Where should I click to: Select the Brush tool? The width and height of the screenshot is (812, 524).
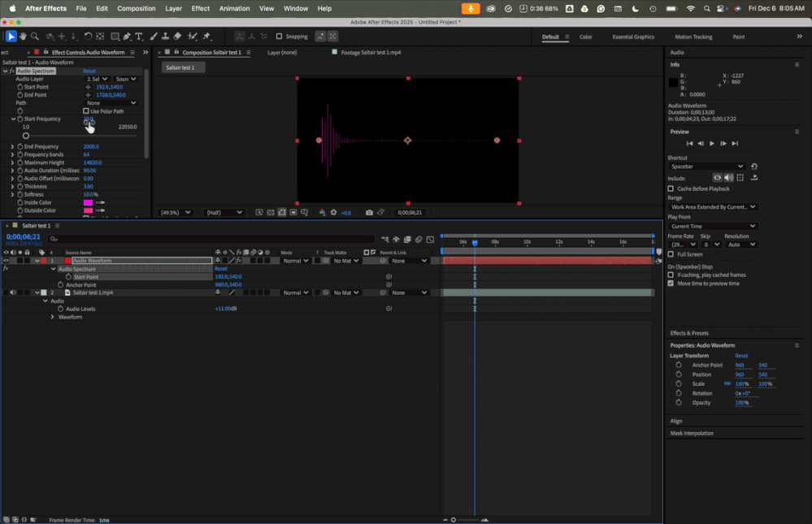coord(154,37)
